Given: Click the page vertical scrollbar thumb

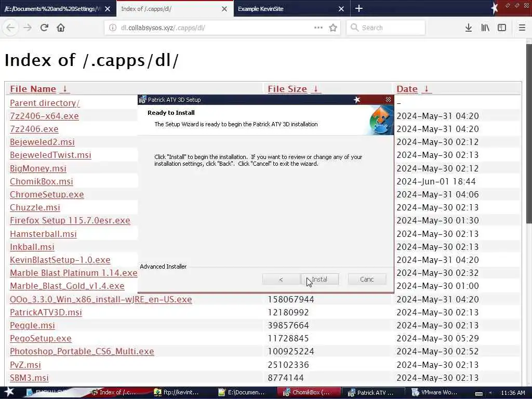Looking at the screenshot, I should (529, 134).
